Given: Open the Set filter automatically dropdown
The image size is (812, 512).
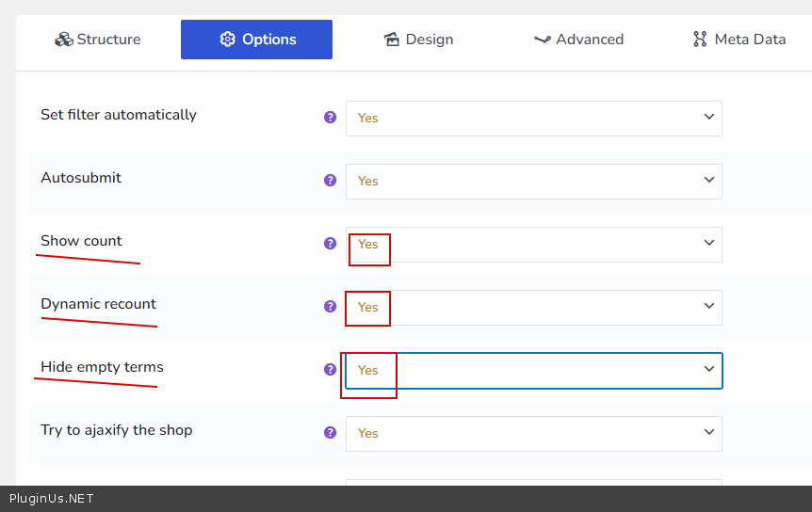Looking at the screenshot, I should coord(533,118).
